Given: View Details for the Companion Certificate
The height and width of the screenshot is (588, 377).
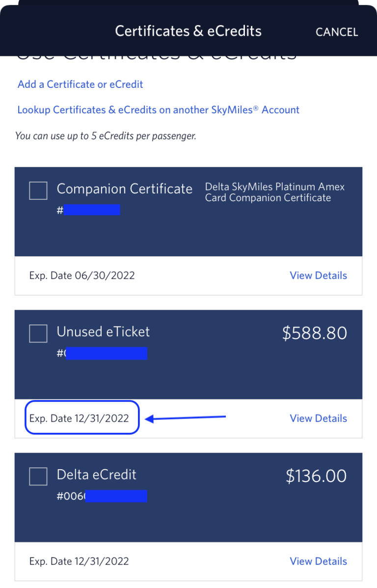Looking at the screenshot, I should tap(318, 275).
